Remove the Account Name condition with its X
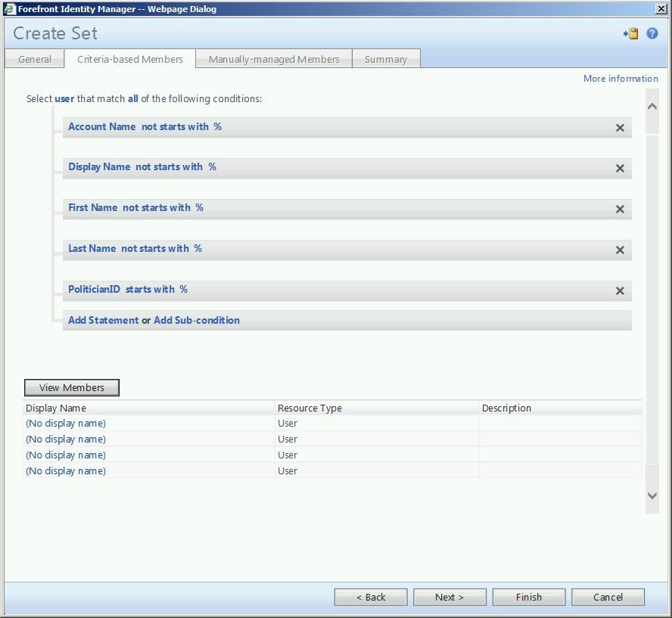 click(620, 128)
